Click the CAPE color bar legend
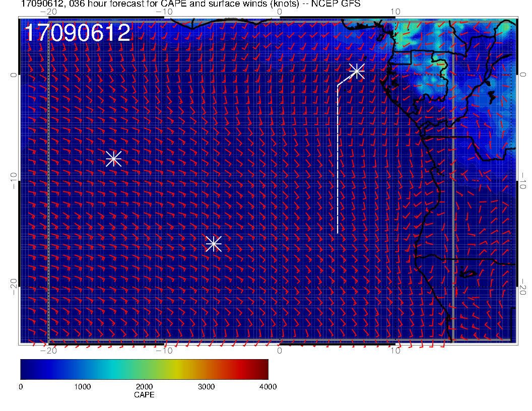532x411 pixels. pos(144,369)
